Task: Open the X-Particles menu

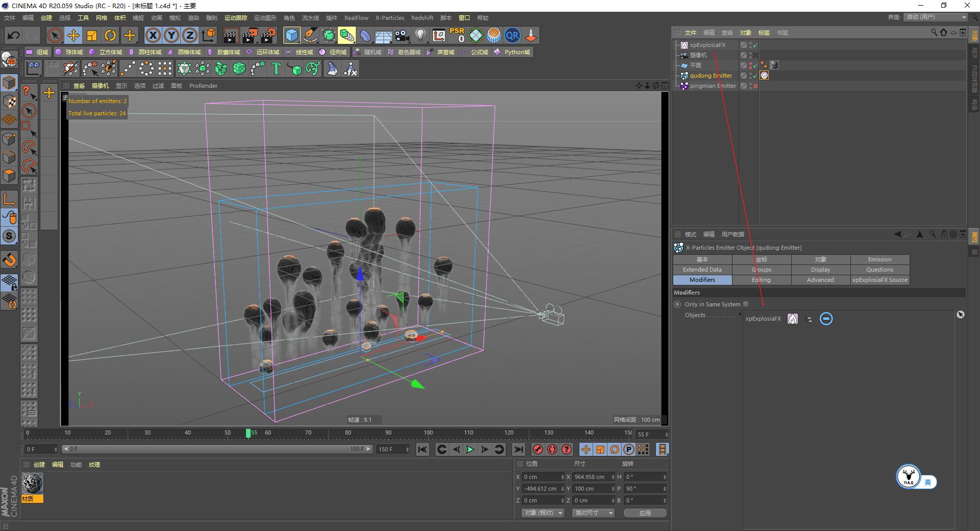Action: click(x=389, y=18)
